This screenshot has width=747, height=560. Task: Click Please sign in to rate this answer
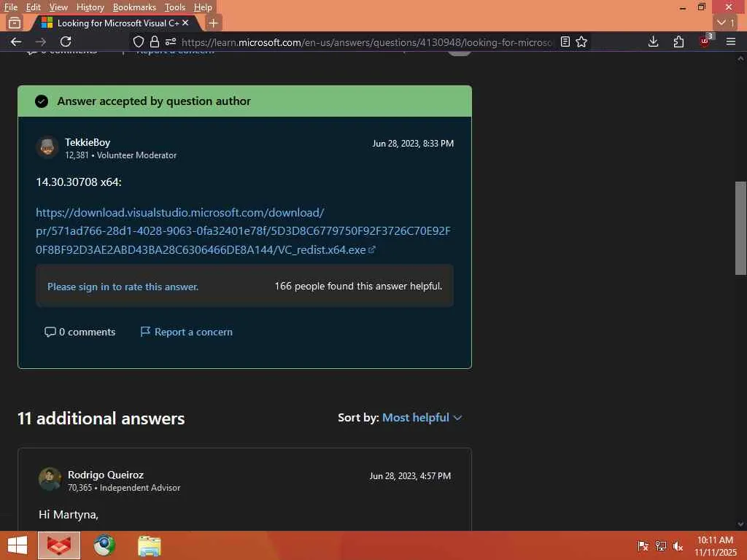tap(123, 287)
